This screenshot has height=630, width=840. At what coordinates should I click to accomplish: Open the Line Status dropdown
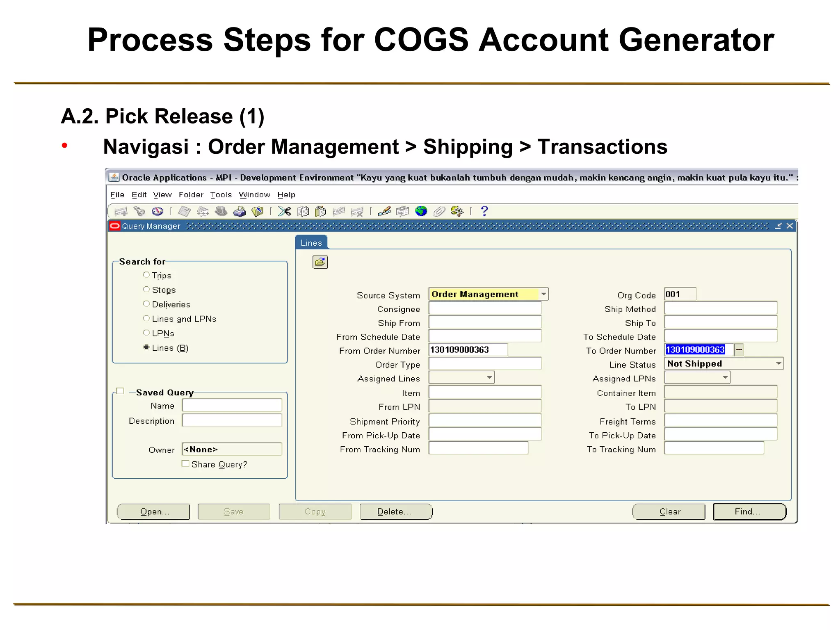(778, 363)
